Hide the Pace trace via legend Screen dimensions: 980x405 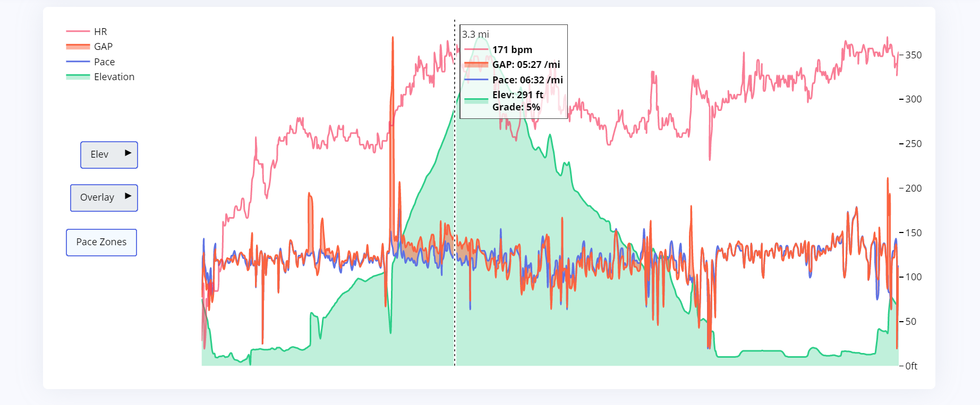pyautogui.click(x=104, y=62)
